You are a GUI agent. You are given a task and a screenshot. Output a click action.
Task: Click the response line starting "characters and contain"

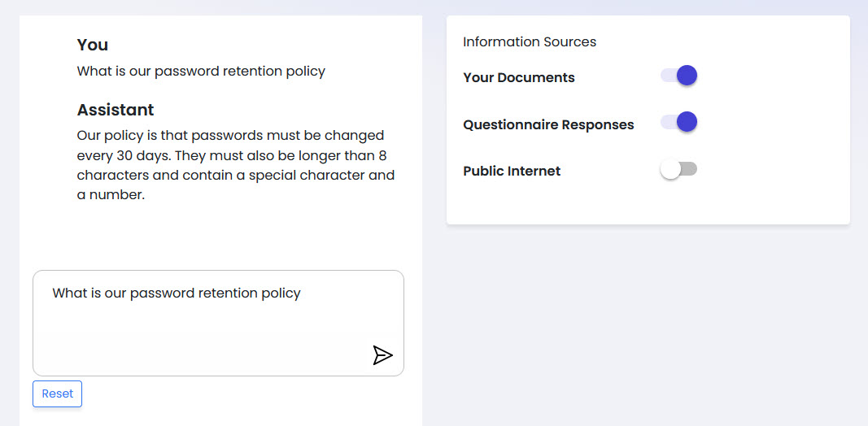[235, 176]
